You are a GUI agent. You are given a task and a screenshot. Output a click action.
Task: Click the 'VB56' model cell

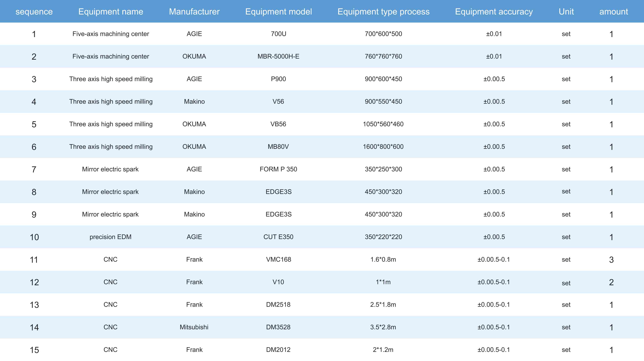tap(278, 124)
